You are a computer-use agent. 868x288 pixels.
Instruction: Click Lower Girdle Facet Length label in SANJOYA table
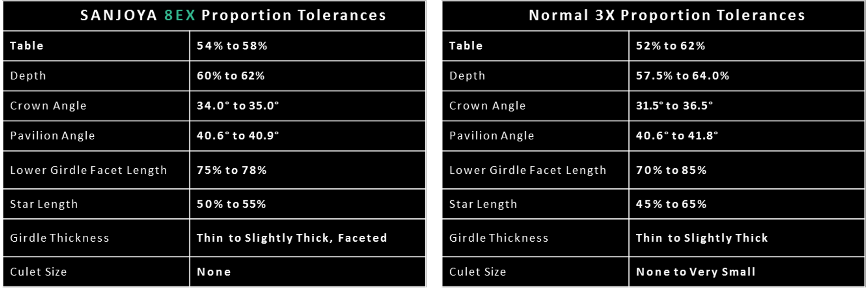point(88,170)
